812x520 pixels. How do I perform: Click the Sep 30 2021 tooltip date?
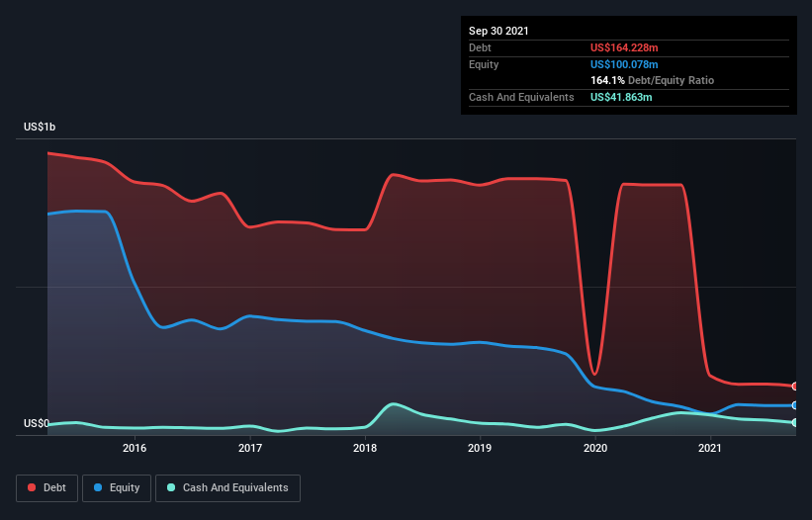[498, 31]
